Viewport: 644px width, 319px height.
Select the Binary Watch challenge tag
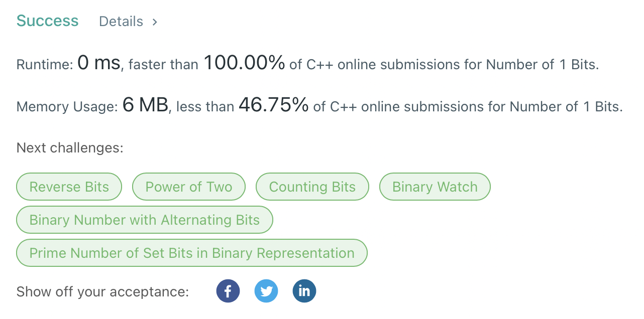[x=435, y=187]
